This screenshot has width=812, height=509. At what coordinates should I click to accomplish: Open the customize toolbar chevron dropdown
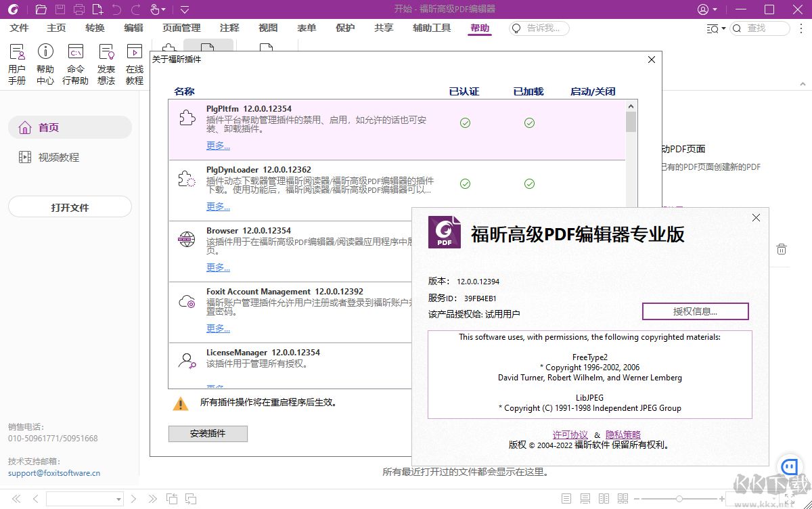[184, 9]
